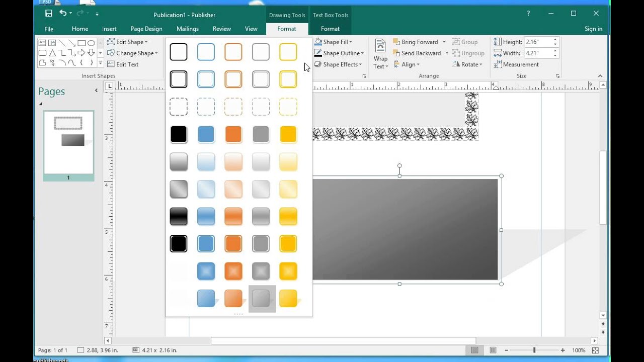Viewport: 644px width, 362px height.
Task: Open the Change Shape dropdown
Action: (132, 53)
